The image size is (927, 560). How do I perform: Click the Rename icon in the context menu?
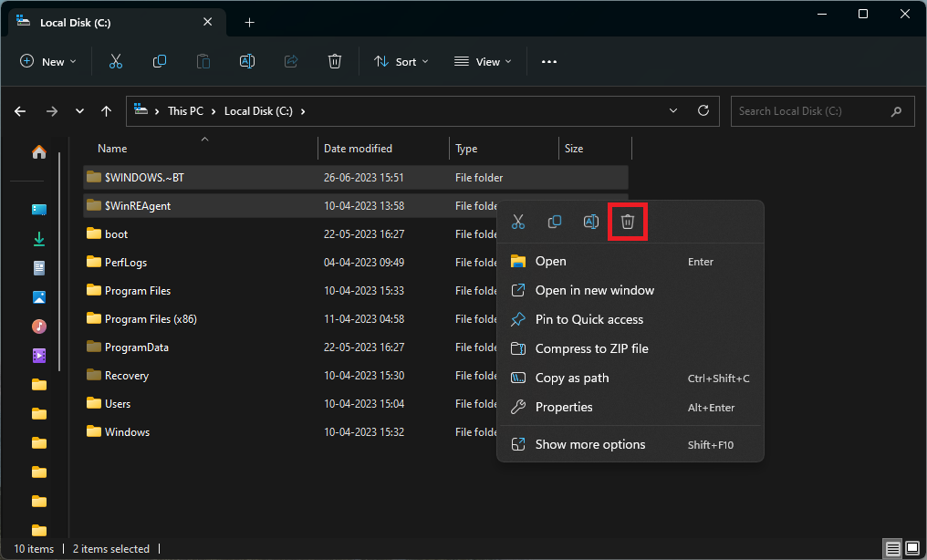tap(590, 221)
